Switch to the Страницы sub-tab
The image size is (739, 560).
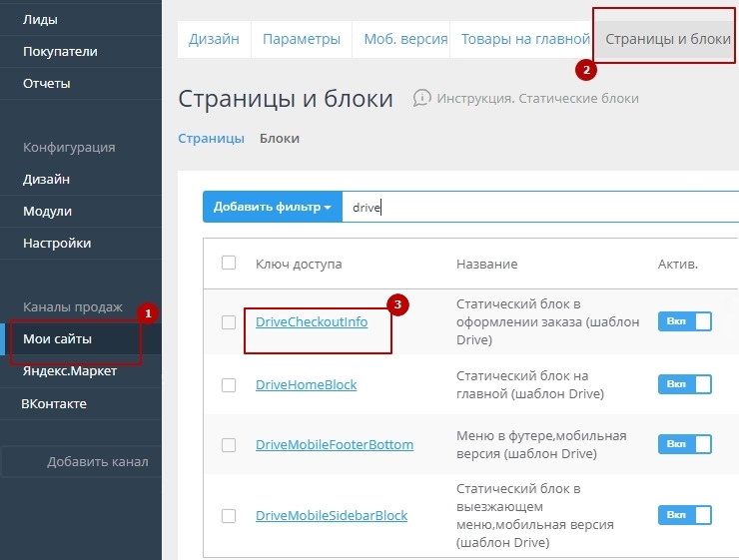pos(211,139)
